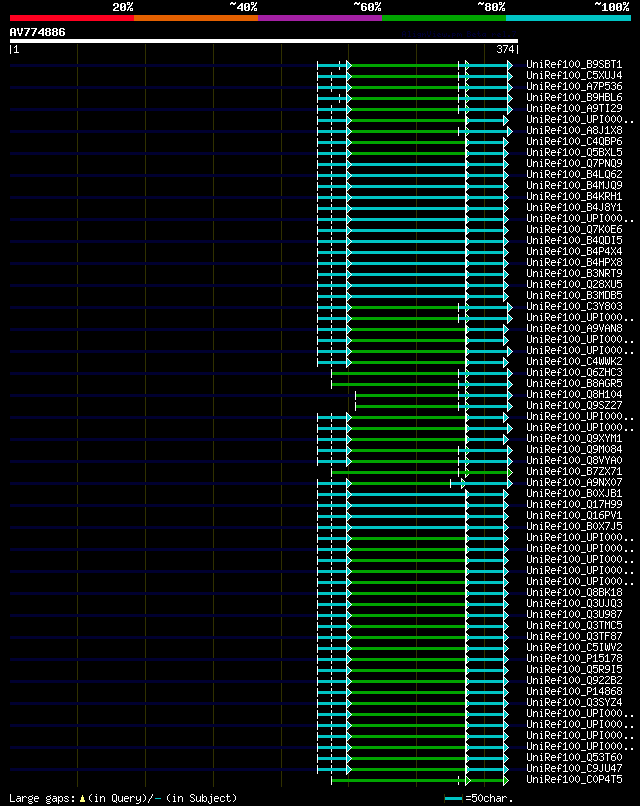Click the red 20% identity color segment
The height and width of the screenshot is (806, 640).
pyautogui.click(x=72, y=18)
